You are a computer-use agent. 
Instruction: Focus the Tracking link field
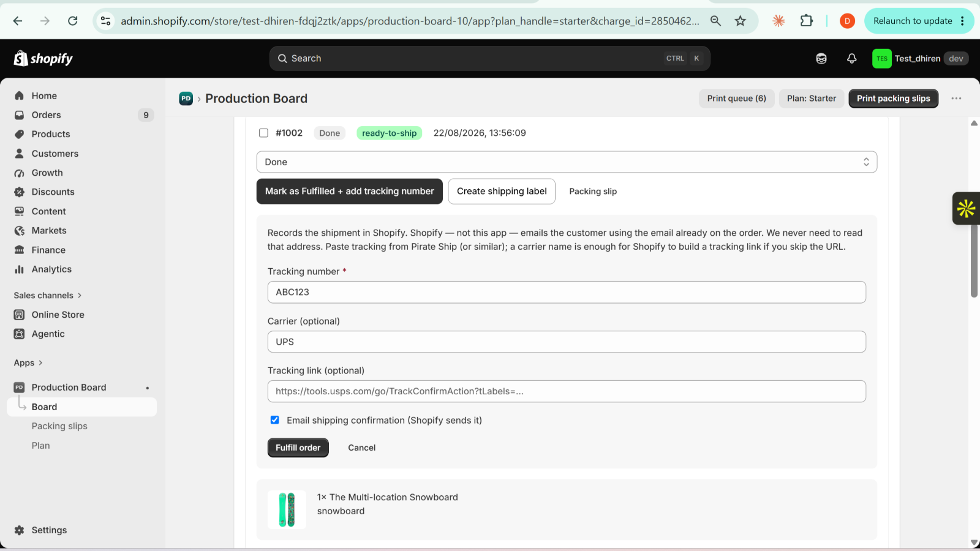(x=567, y=391)
